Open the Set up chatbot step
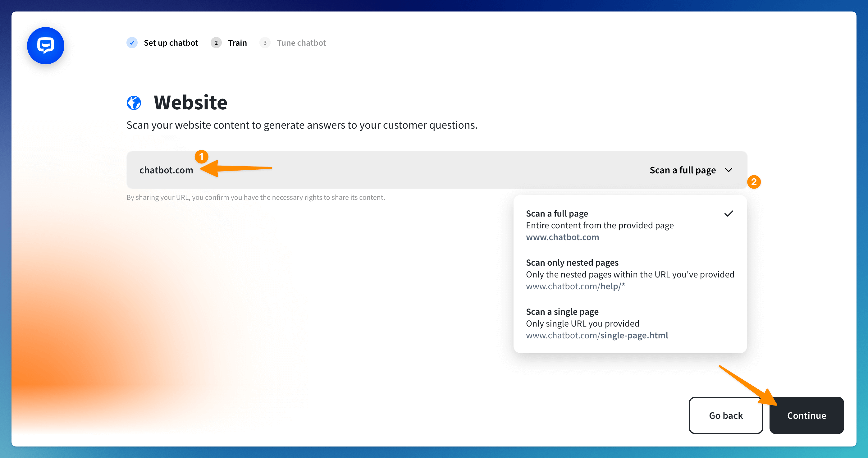The width and height of the screenshot is (868, 458). tap(171, 43)
